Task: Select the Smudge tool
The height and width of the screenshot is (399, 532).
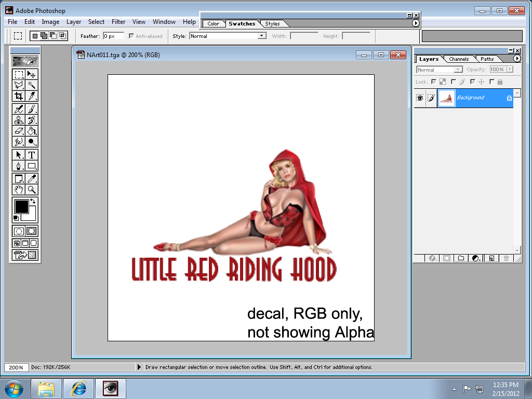Action: [19, 141]
